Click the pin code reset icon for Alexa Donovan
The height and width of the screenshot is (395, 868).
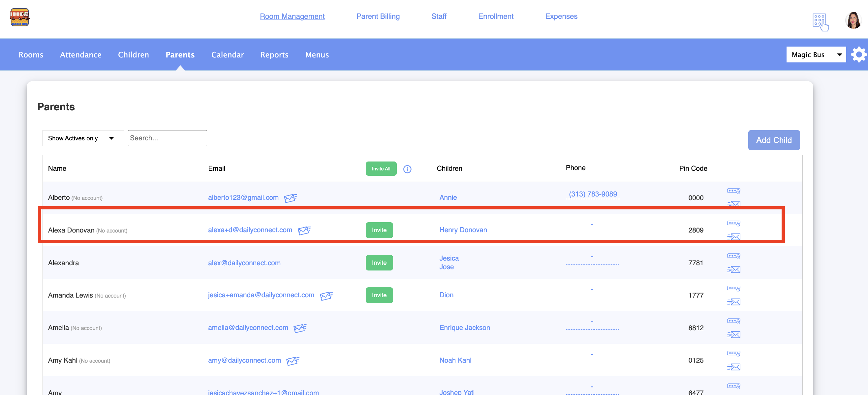coord(733,223)
